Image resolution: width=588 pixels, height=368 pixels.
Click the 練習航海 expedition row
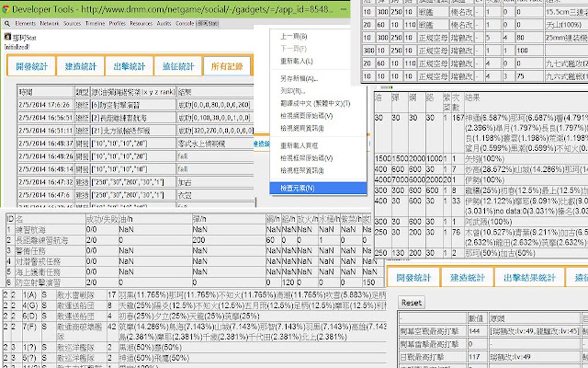189,229
